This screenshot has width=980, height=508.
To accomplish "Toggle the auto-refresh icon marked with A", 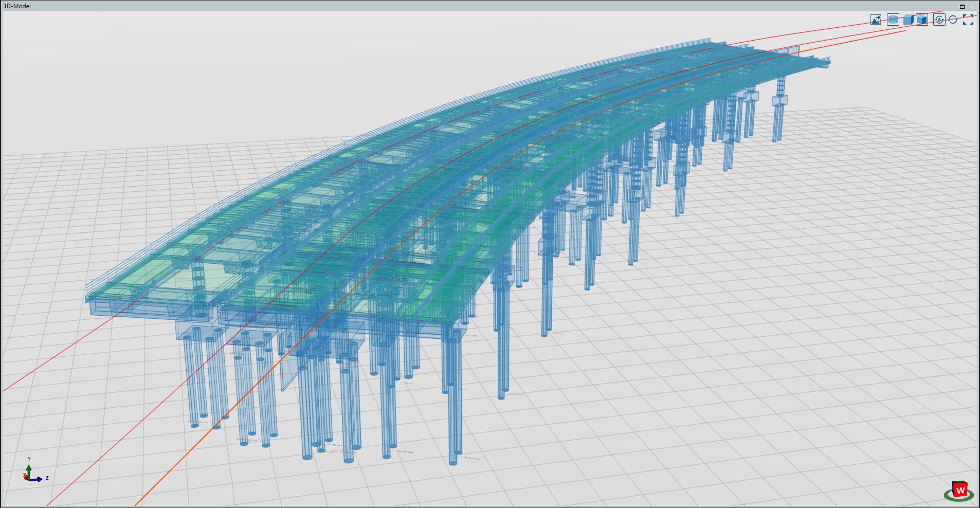I will click(x=939, y=20).
